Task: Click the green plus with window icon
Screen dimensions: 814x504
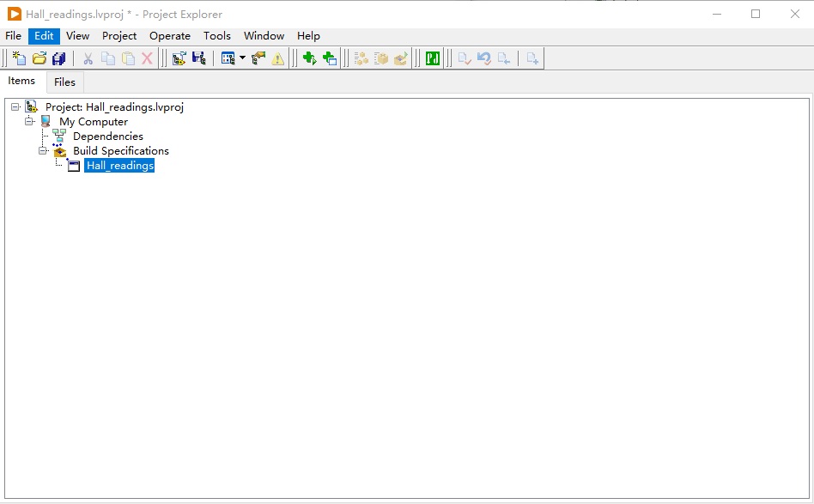Action: [330, 58]
